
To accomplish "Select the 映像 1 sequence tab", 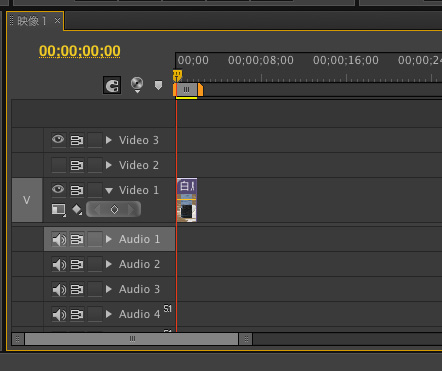I will 32,21.
